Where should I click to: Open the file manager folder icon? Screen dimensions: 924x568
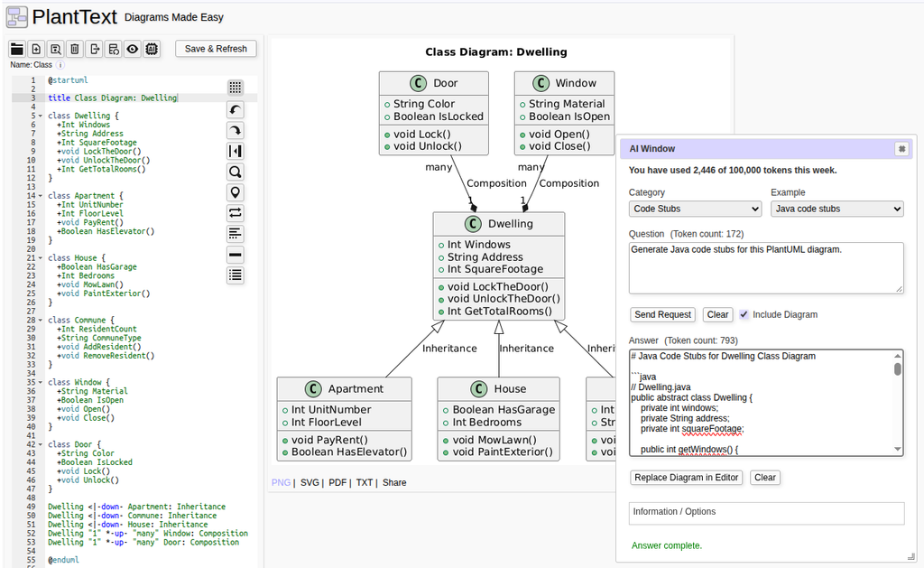tap(17, 49)
